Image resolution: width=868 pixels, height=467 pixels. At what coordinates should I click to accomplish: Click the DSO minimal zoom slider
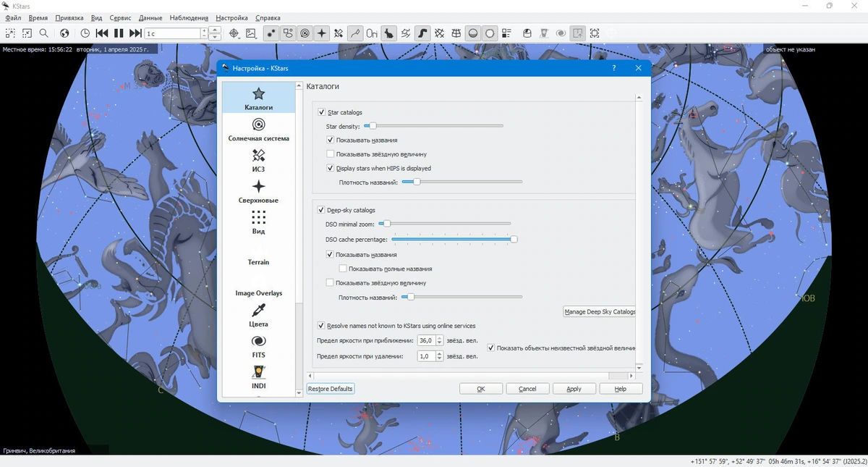pos(446,224)
